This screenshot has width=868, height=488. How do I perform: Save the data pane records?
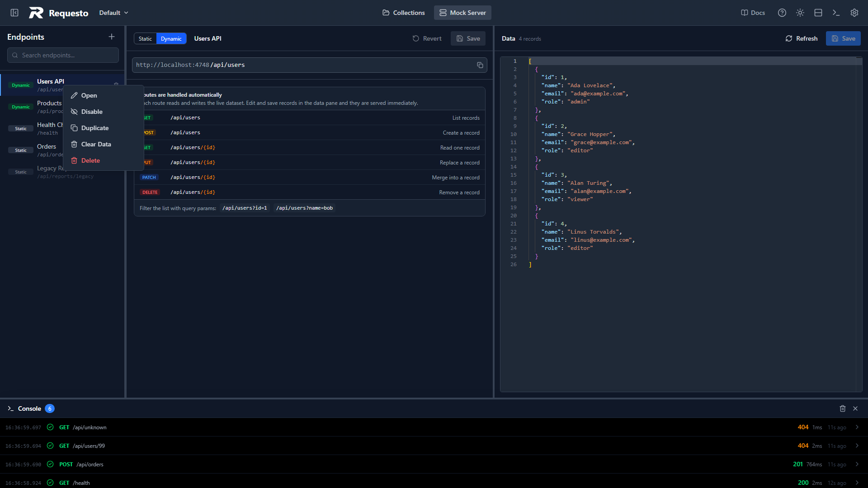coord(843,38)
